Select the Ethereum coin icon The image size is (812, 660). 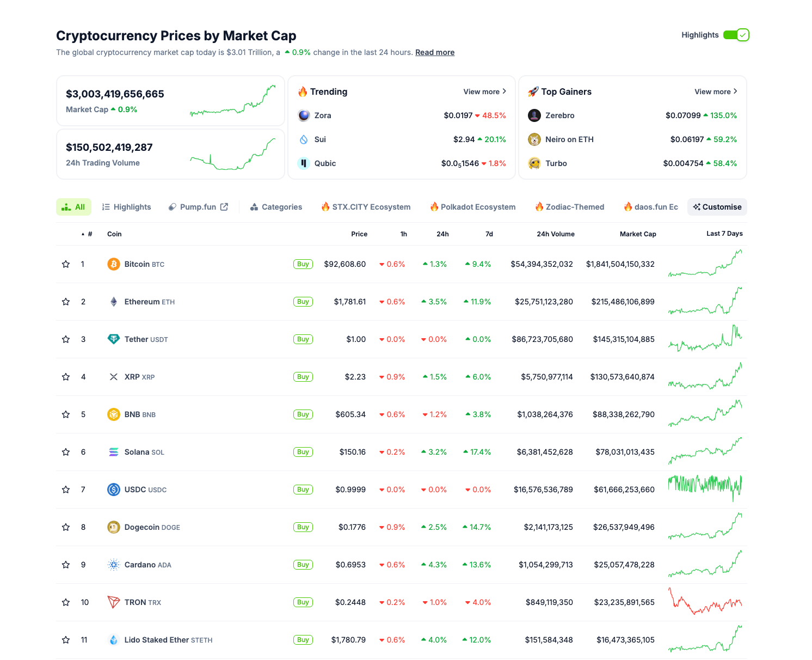(x=113, y=301)
